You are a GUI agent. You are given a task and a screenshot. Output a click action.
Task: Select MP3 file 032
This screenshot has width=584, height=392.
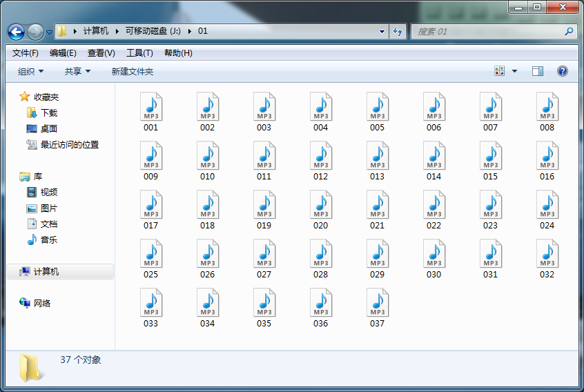click(x=547, y=259)
